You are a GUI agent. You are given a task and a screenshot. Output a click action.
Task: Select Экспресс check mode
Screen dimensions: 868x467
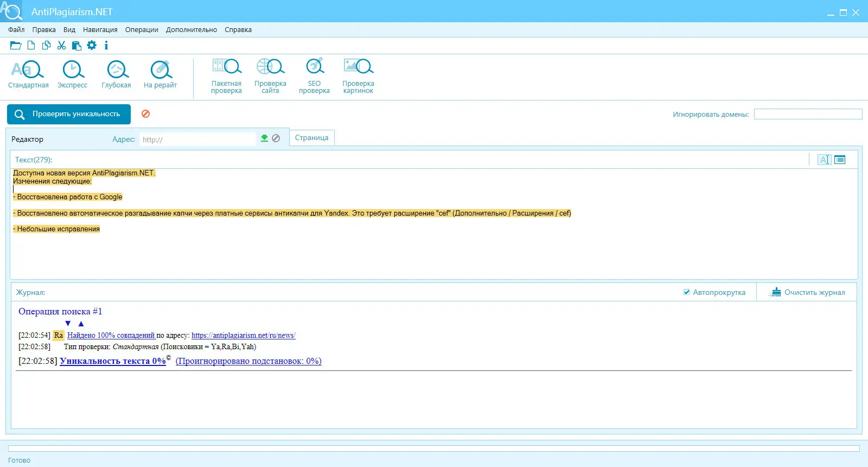tap(73, 74)
